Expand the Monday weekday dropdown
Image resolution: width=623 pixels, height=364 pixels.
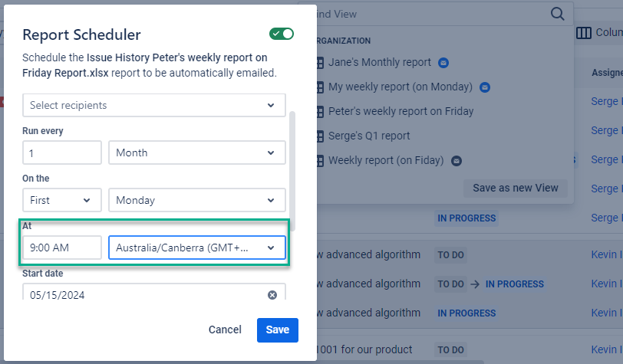[x=196, y=200]
